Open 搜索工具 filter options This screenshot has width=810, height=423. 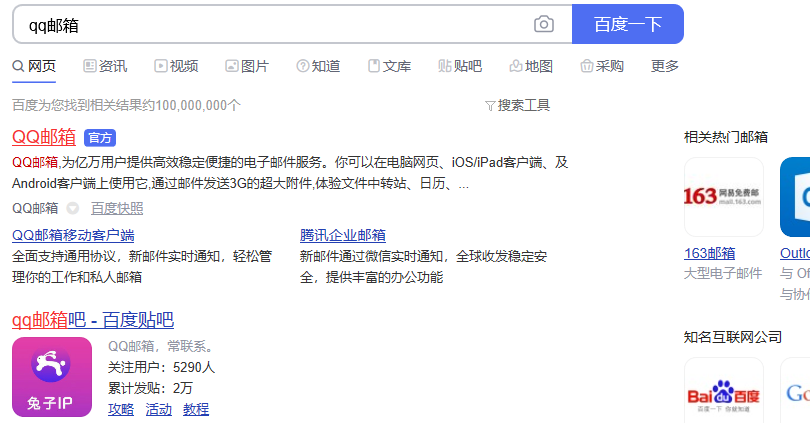[x=518, y=105]
